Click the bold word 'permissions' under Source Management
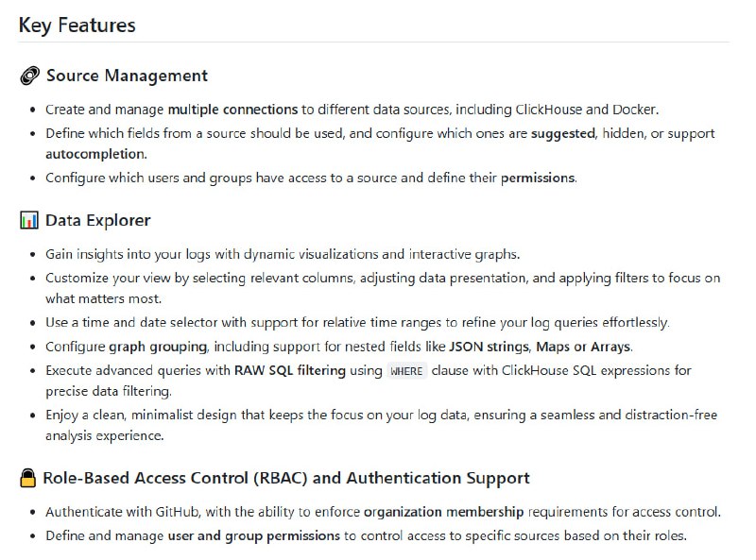 pos(537,178)
